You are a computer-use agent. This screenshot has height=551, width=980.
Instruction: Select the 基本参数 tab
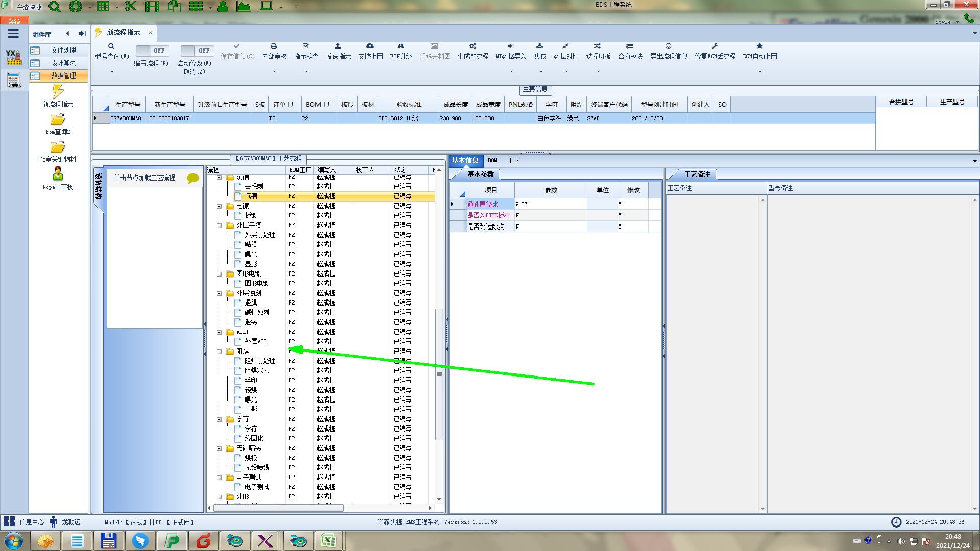pyautogui.click(x=480, y=174)
